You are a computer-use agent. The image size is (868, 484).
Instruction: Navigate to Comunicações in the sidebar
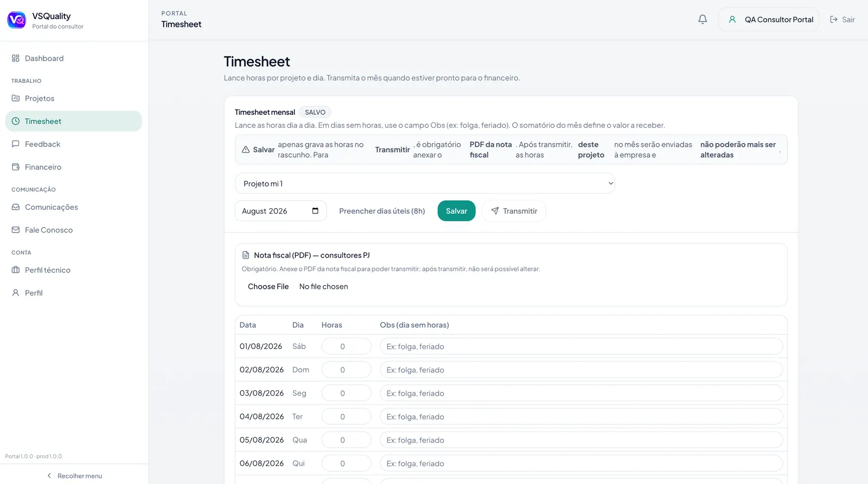pyautogui.click(x=74, y=207)
